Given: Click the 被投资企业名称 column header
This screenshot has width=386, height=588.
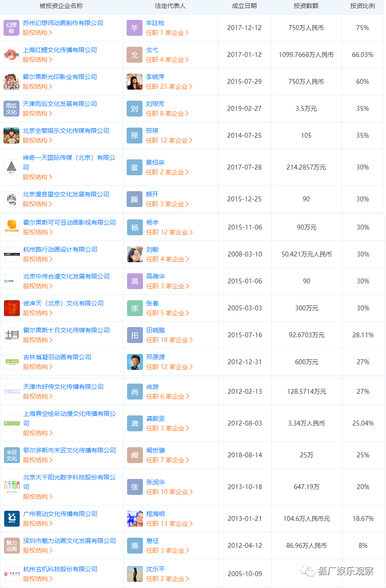Looking at the screenshot, I should 61,6.
